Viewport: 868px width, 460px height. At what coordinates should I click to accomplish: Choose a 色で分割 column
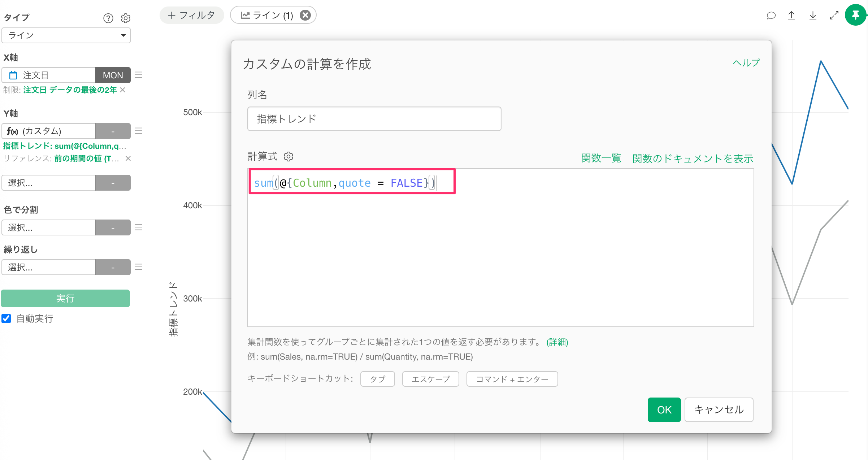click(x=49, y=227)
